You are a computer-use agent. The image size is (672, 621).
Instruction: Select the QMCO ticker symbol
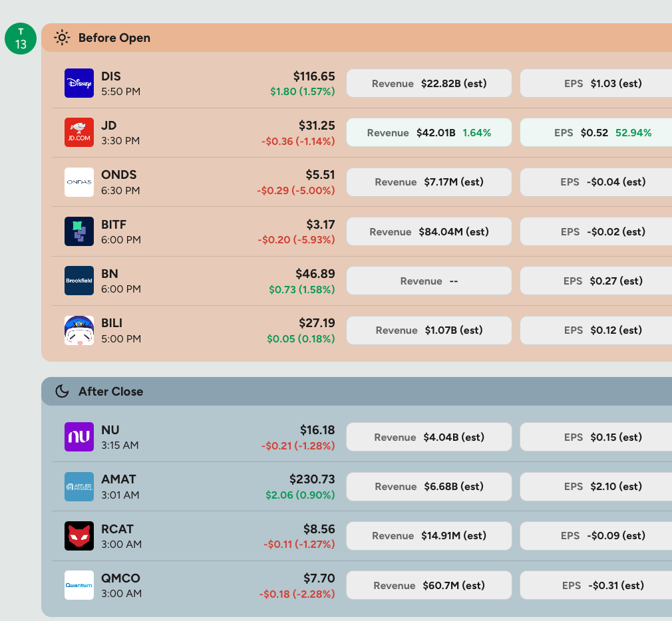point(120,578)
